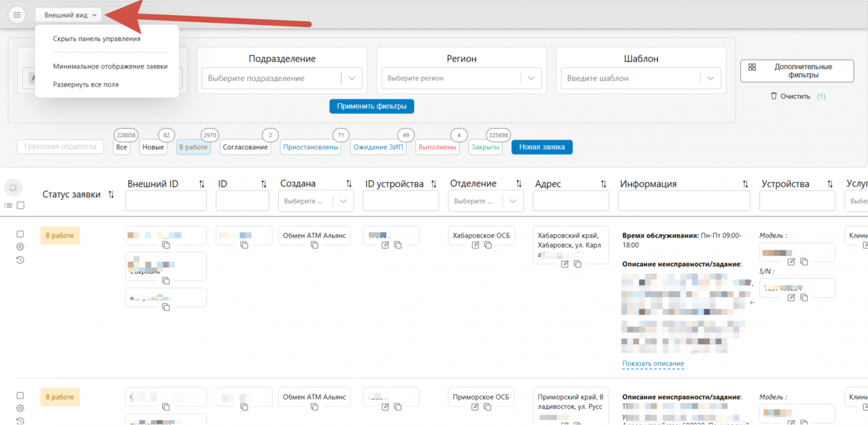
Task: Open history icon for the first request row
Action: point(20,260)
